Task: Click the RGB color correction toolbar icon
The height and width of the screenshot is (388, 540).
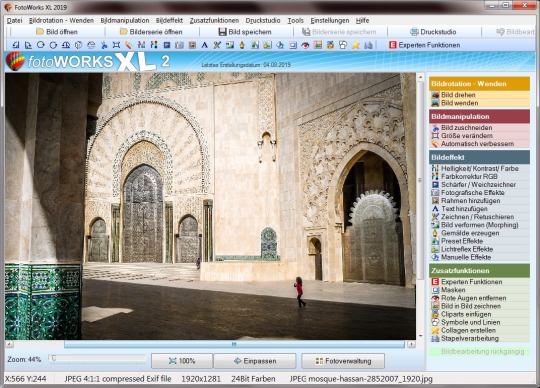Action: coord(154,45)
